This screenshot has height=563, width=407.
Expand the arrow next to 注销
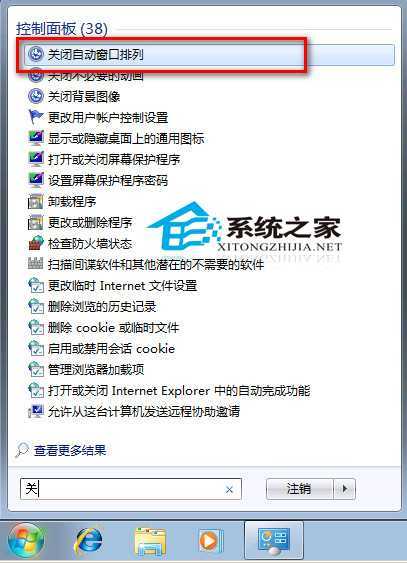345,489
